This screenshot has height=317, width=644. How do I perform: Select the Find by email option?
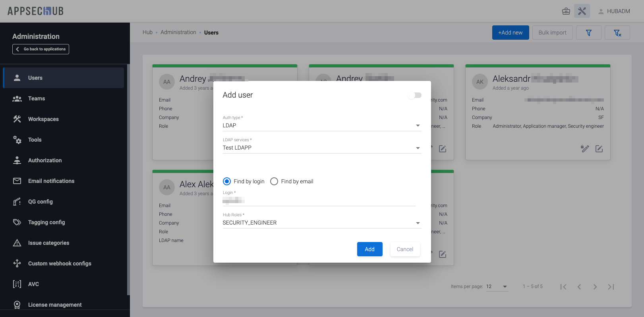click(274, 181)
